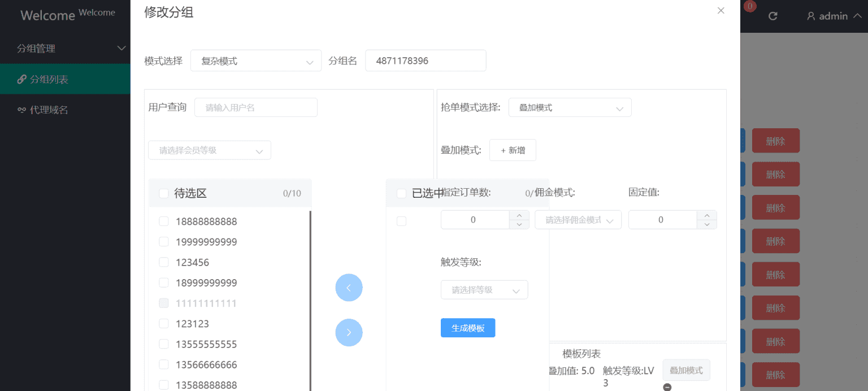Decrease 指定订单数 with the down arrow
Image resolution: width=868 pixels, height=391 pixels.
tap(519, 224)
